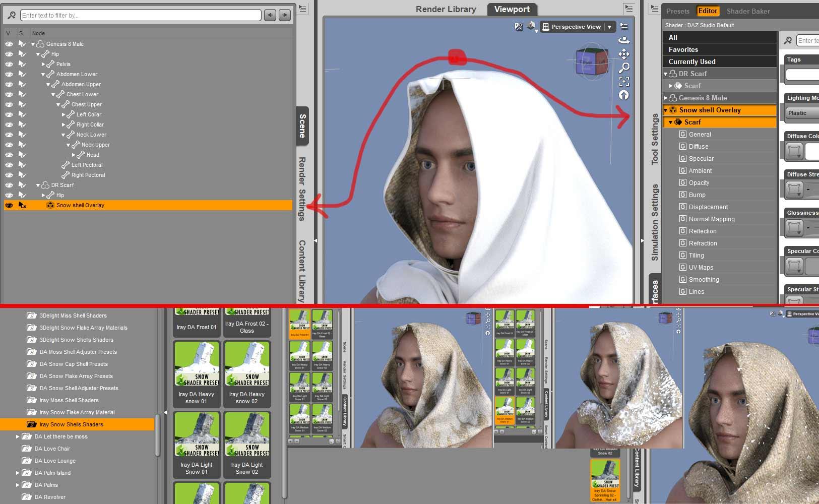Click the next filter arrow button in Scene
Viewport: 819px width, 504px height.
pyautogui.click(x=285, y=15)
